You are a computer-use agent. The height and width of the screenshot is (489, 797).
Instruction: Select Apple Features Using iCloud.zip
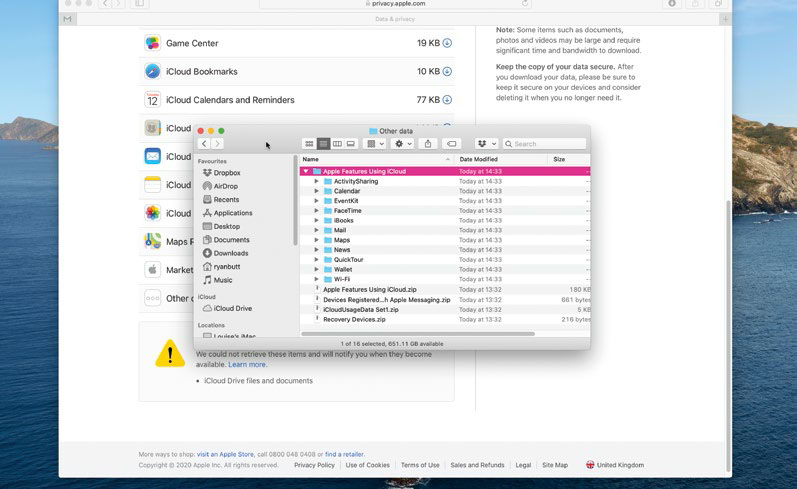pos(445,289)
